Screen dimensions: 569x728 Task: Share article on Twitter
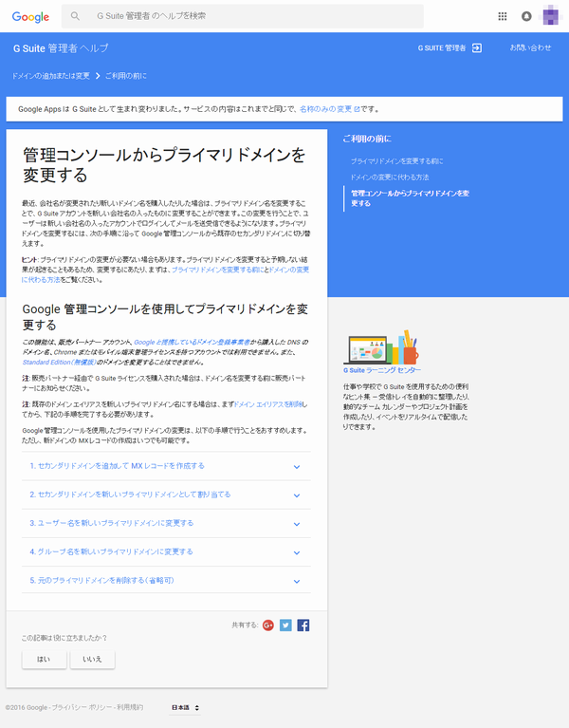(x=285, y=625)
